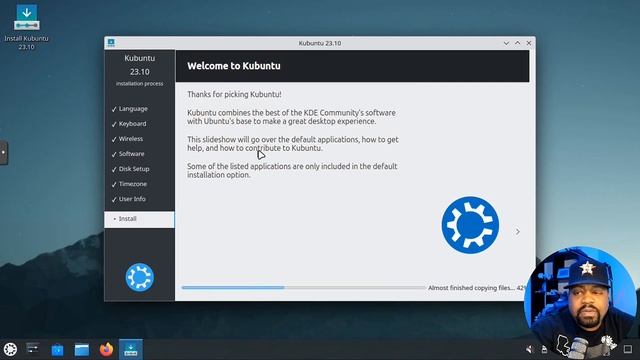Click the Kubuntu logo in the installer sidebar
The image size is (640, 360).
pyautogui.click(x=140, y=277)
